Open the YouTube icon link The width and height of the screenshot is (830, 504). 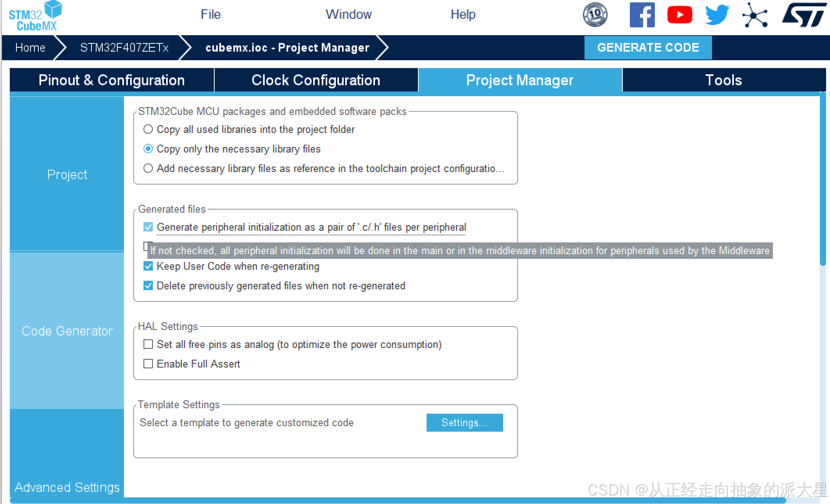pos(679,15)
